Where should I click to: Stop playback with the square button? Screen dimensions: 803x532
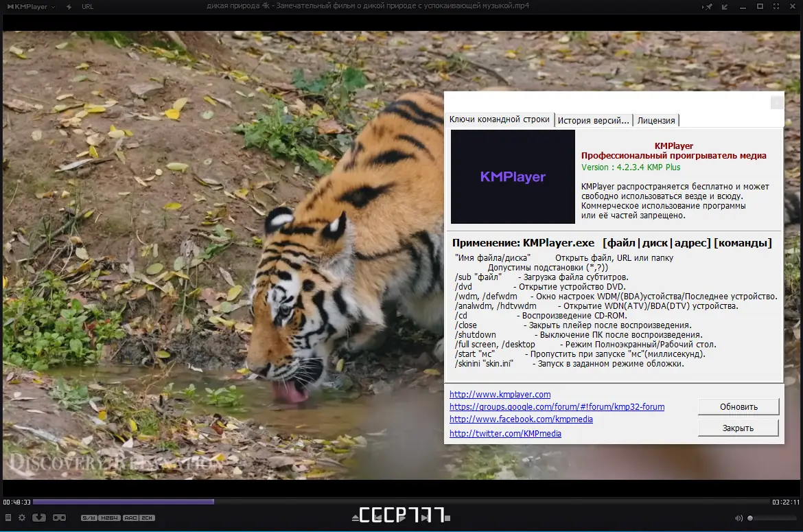(447, 518)
